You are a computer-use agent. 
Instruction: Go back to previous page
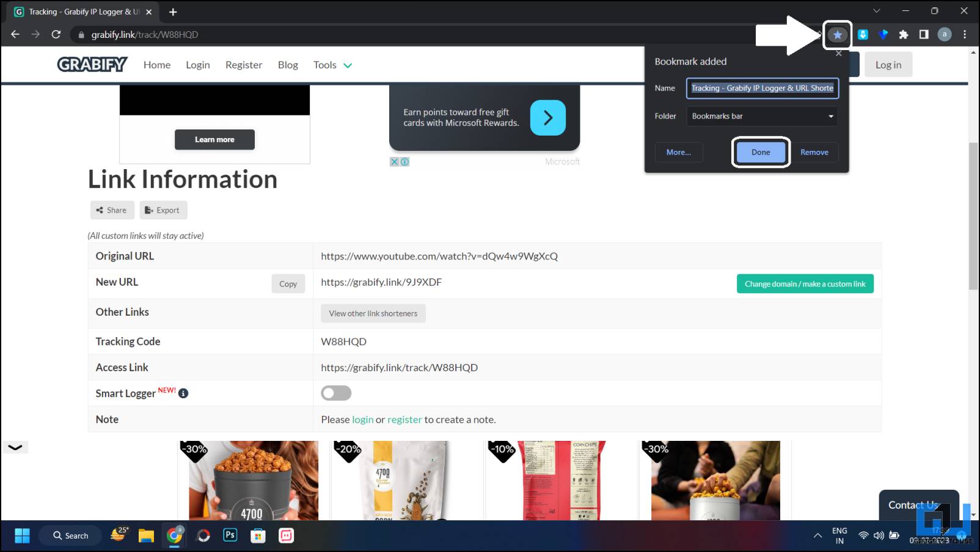click(x=15, y=35)
